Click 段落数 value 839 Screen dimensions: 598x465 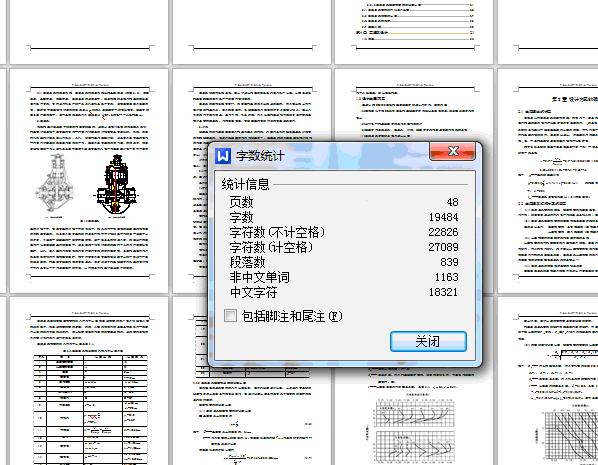[449, 262]
